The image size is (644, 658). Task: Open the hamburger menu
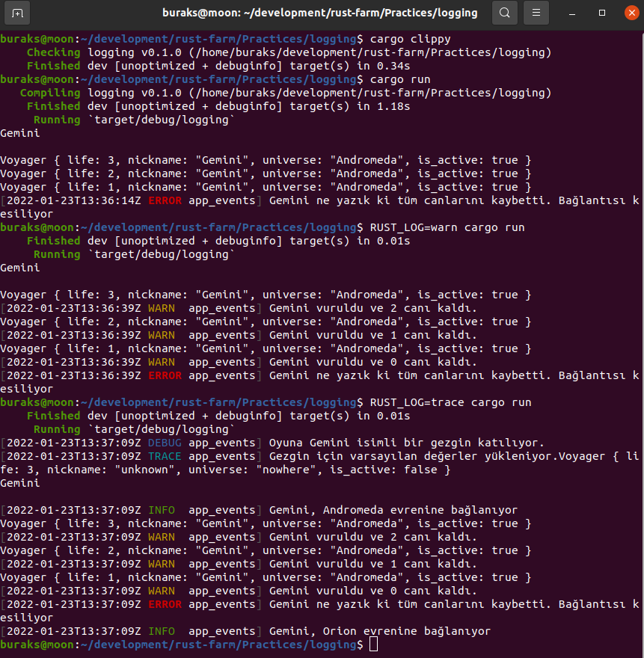pos(536,13)
